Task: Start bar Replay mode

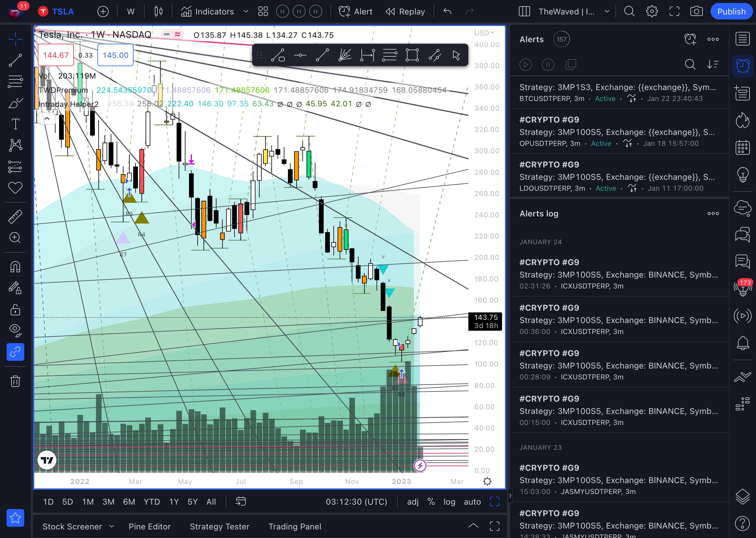Action: (x=405, y=12)
